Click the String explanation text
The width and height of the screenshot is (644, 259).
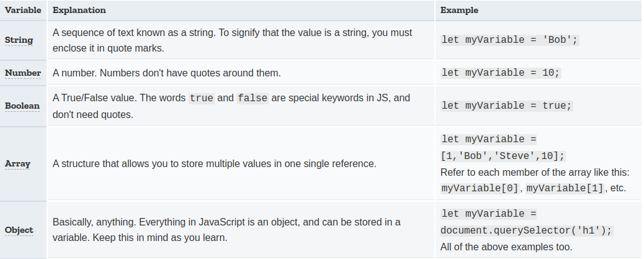point(233,40)
